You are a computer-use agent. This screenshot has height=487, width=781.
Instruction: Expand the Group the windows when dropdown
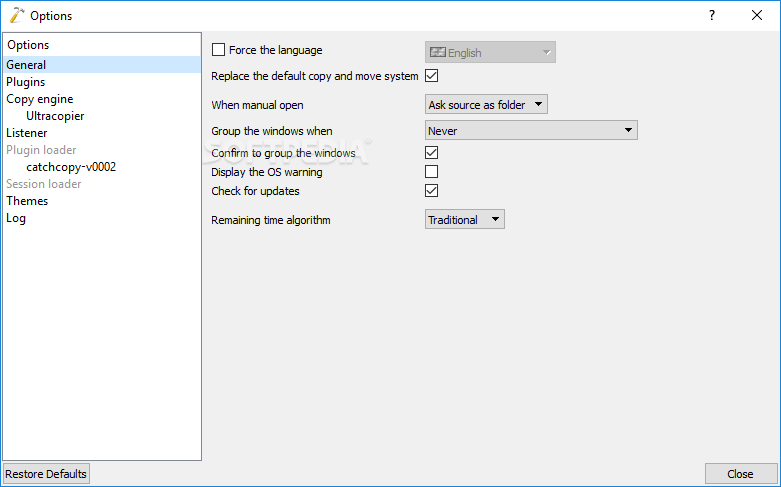coord(531,130)
